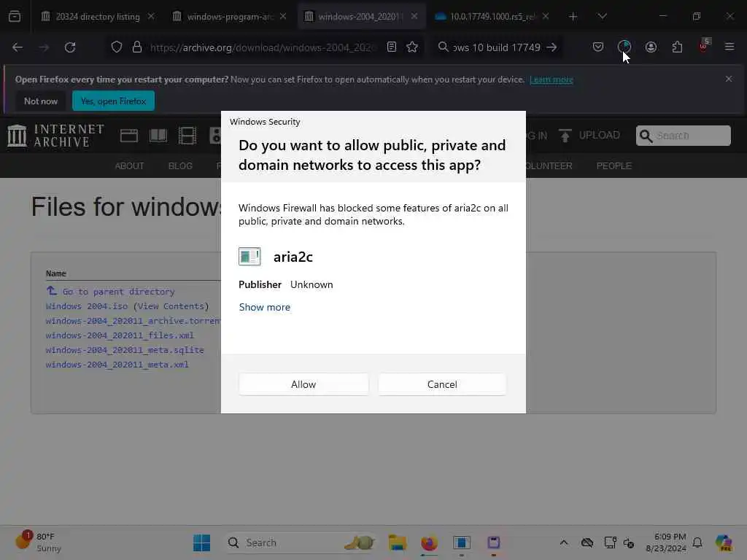Screen dimensions: 747x560
Task: Sort the file list by Name header
Action: point(56,273)
